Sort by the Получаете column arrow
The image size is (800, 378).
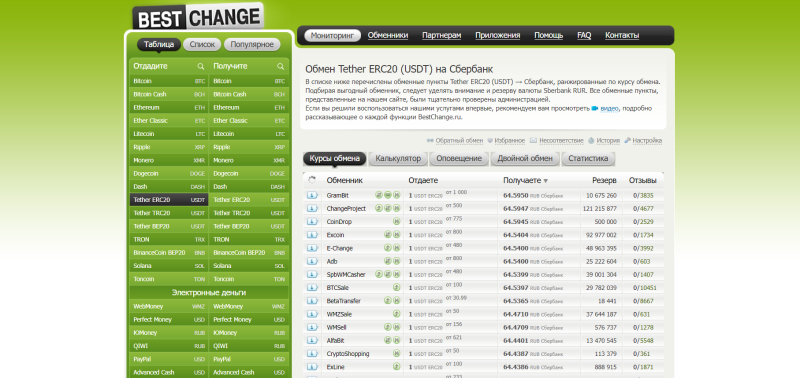[x=545, y=181]
